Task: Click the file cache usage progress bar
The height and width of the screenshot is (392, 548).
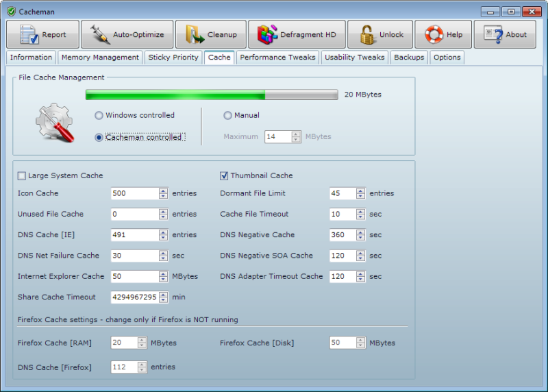Action: [212, 95]
